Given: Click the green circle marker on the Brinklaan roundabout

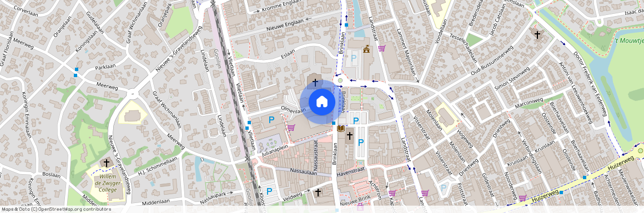Looking at the screenshot, I should click(340, 80).
